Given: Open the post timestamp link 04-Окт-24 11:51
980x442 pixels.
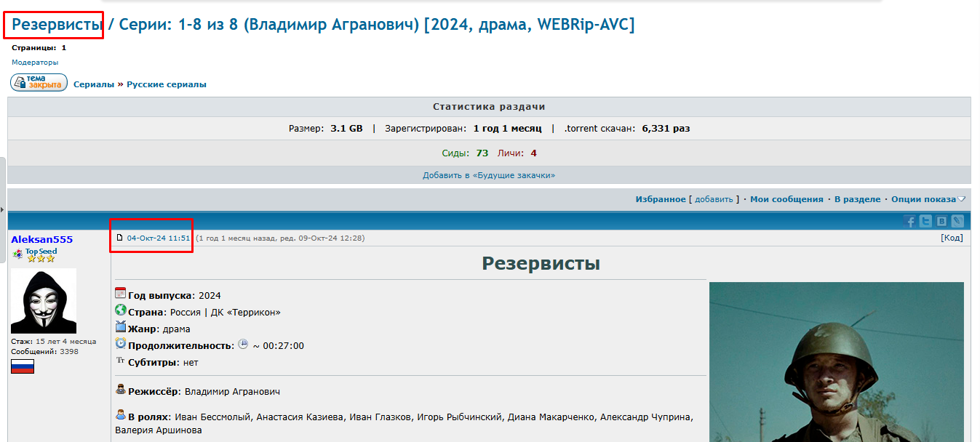Looking at the screenshot, I should pyautogui.click(x=159, y=238).
